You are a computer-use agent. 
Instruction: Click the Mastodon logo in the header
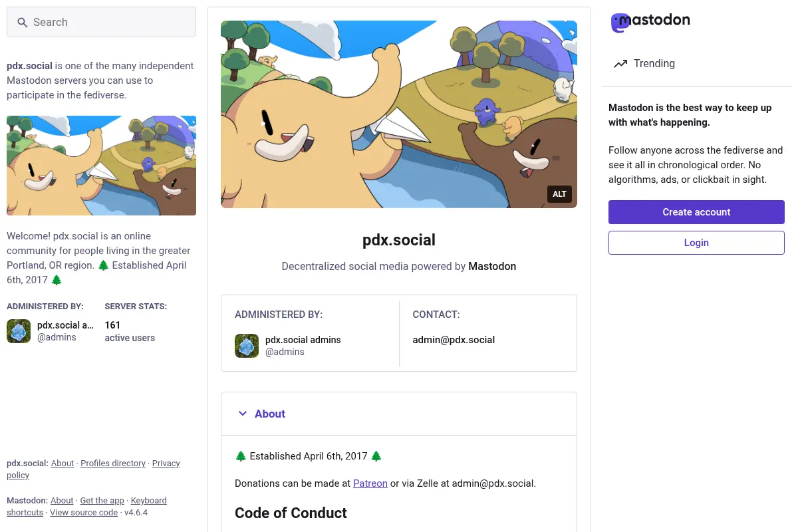[650, 22]
